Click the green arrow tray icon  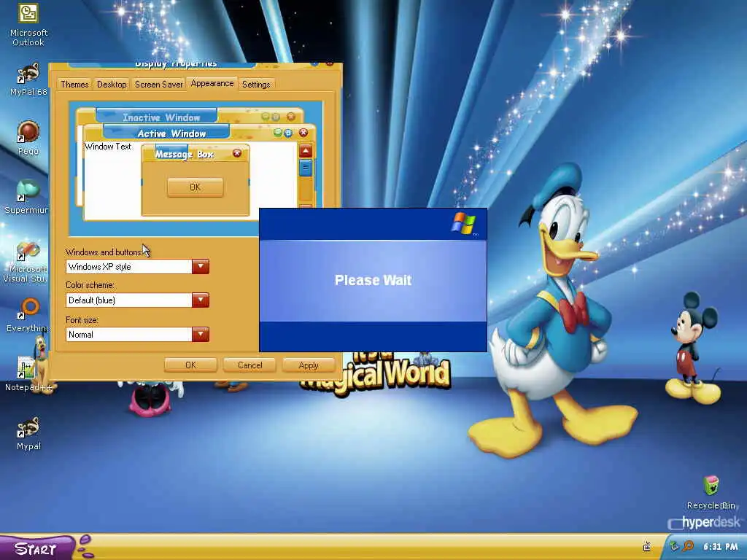tap(674, 546)
